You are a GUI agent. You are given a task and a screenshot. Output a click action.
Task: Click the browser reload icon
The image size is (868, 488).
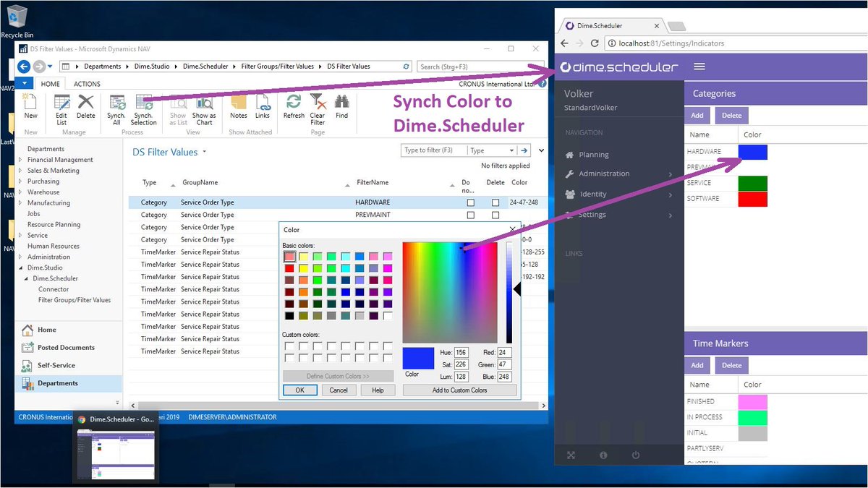point(596,43)
